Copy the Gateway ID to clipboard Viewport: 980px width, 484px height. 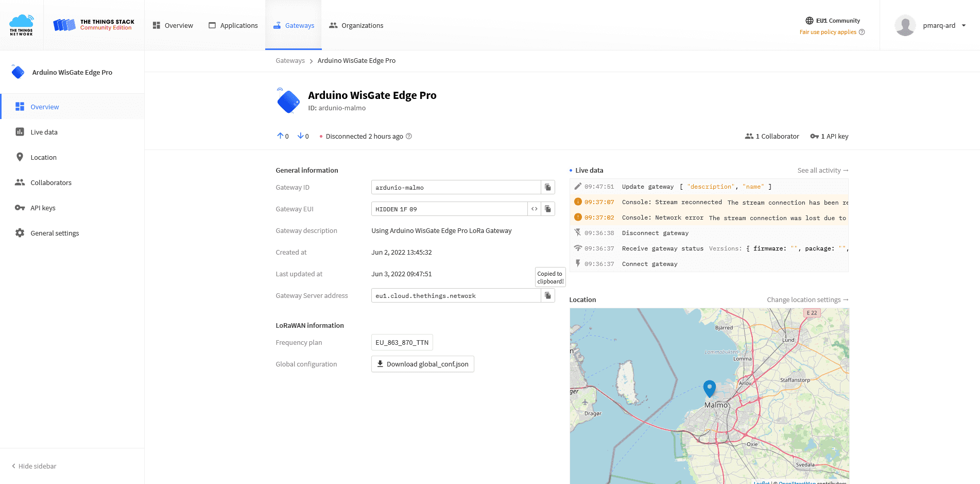(547, 187)
